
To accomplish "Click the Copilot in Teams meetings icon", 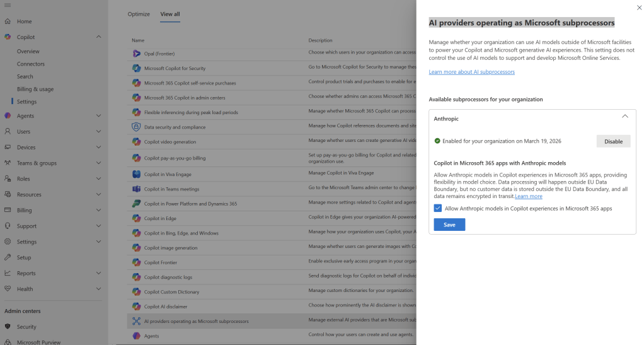I will coord(136,189).
